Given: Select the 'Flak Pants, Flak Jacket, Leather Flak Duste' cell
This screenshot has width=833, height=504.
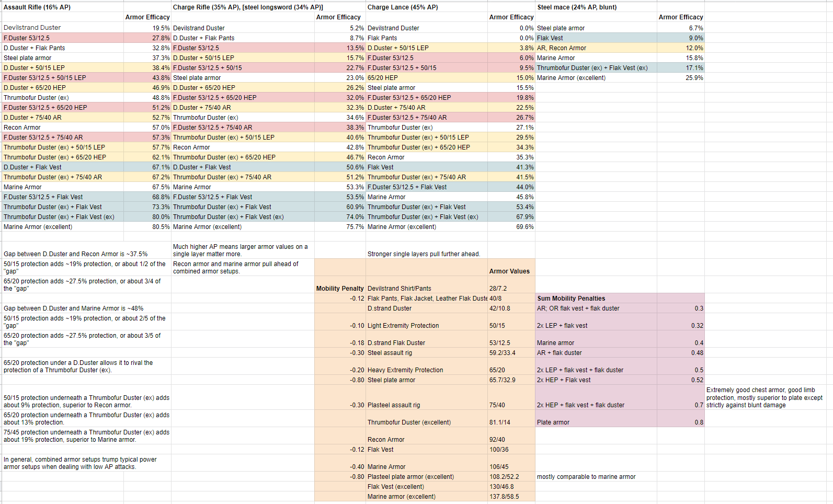Looking at the screenshot, I should coord(427,299).
